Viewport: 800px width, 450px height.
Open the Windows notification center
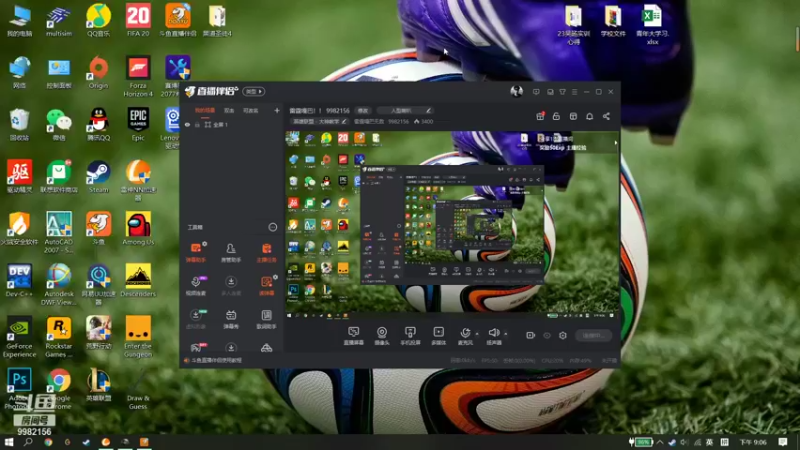pos(783,442)
